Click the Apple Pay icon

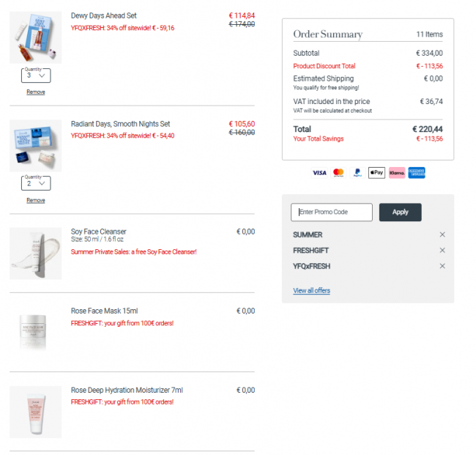376,173
